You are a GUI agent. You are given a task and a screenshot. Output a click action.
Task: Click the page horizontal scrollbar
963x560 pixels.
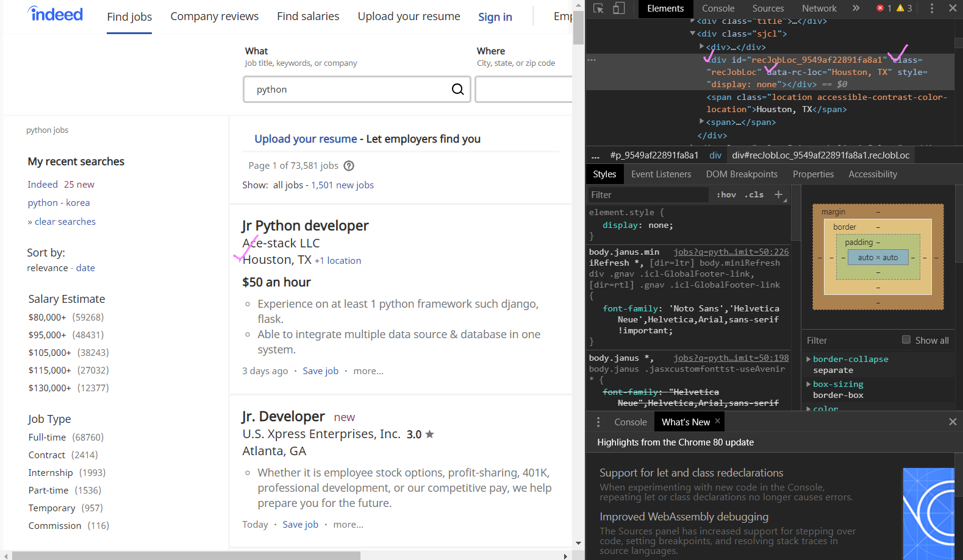click(186, 556)
